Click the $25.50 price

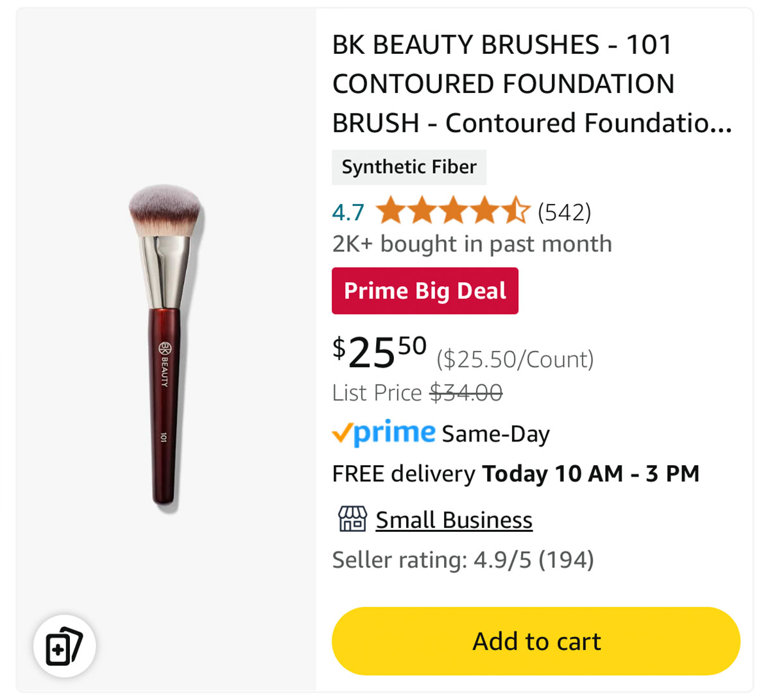379,352
